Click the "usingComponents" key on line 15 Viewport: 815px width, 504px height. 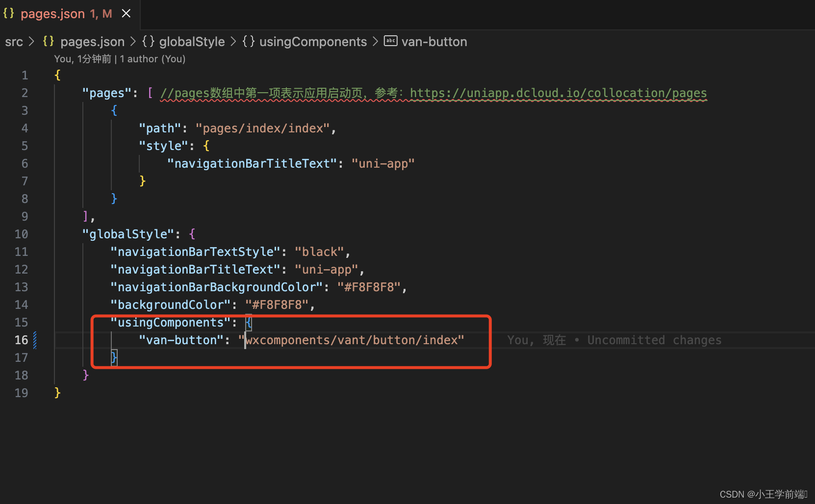tap(171, 323)
